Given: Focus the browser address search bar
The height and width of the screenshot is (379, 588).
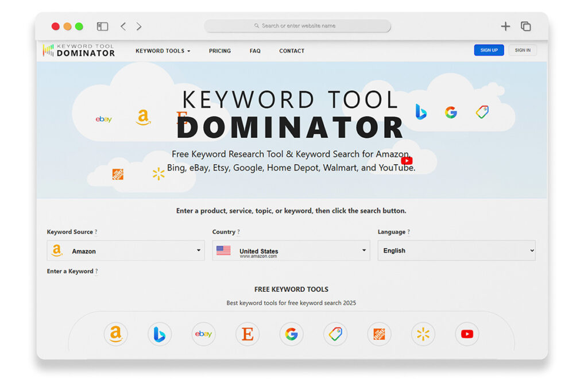Looking at the screenshot, I should [x=297, y=26].
